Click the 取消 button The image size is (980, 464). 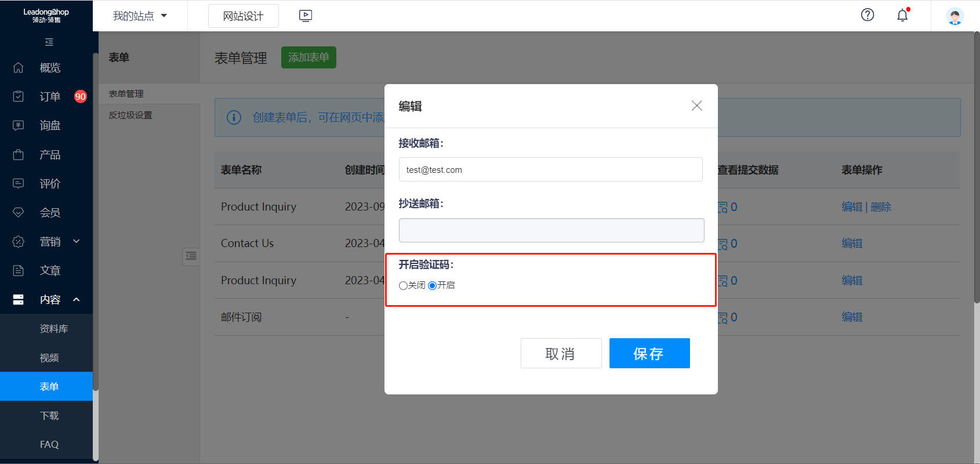click(x=561, y=353)
